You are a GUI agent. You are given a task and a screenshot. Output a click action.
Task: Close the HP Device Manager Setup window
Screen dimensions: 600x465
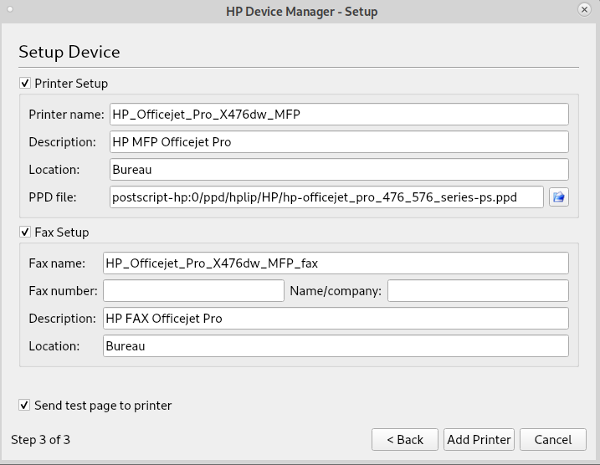pos(584,10)
